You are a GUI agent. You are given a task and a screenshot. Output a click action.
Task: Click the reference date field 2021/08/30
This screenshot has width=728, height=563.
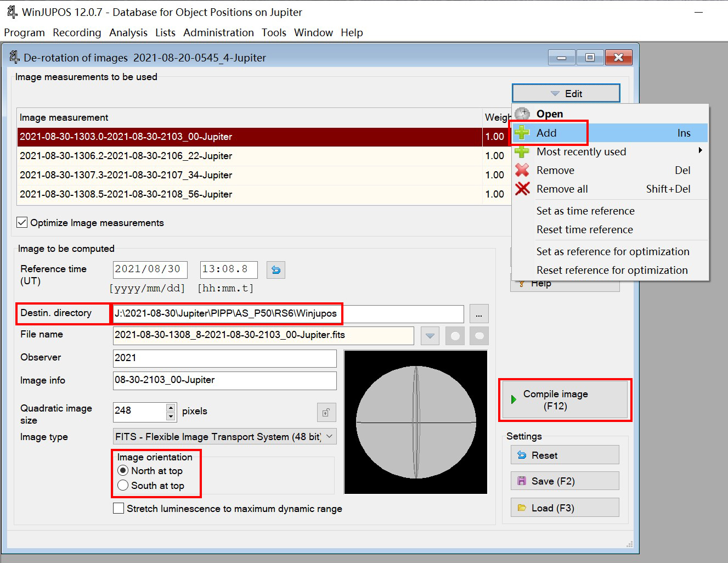[x=150, y=269]
